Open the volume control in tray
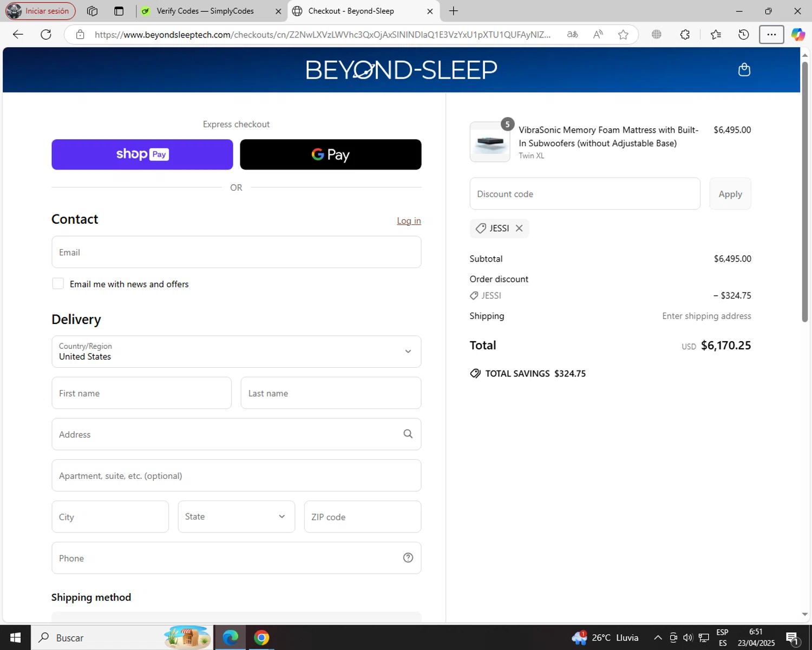The width and height of the screenshot is (812, 650). [x=688, y=638]
